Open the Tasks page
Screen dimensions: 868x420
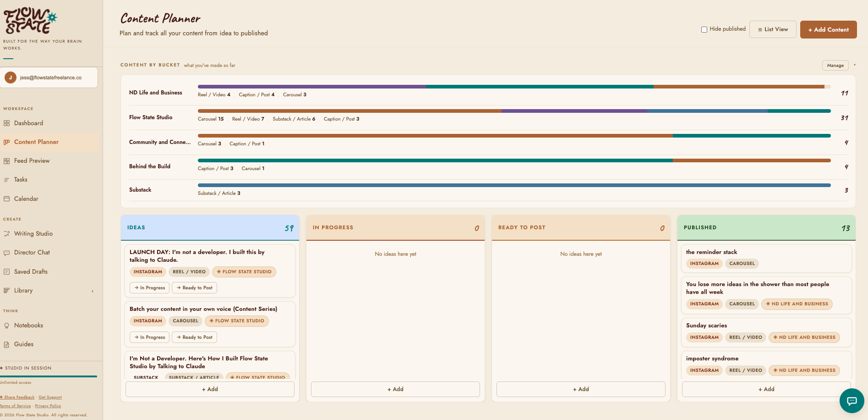tap(49, 180)
